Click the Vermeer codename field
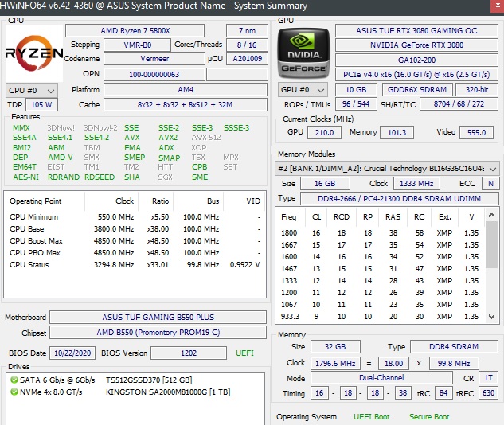504x425 pixels. click(x=154, y=59)
